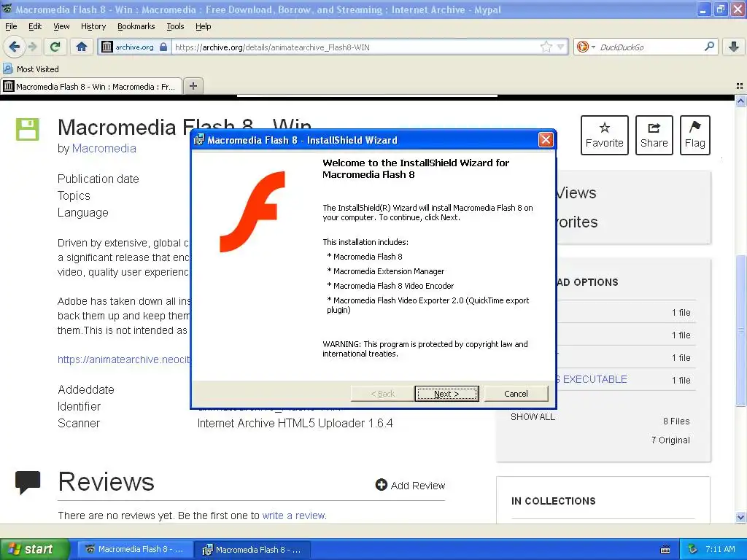Viewport: 747px width, 560px height.
Task: Click Cancel in the InstallShield Wizard
Action: [x=516, y=394]
